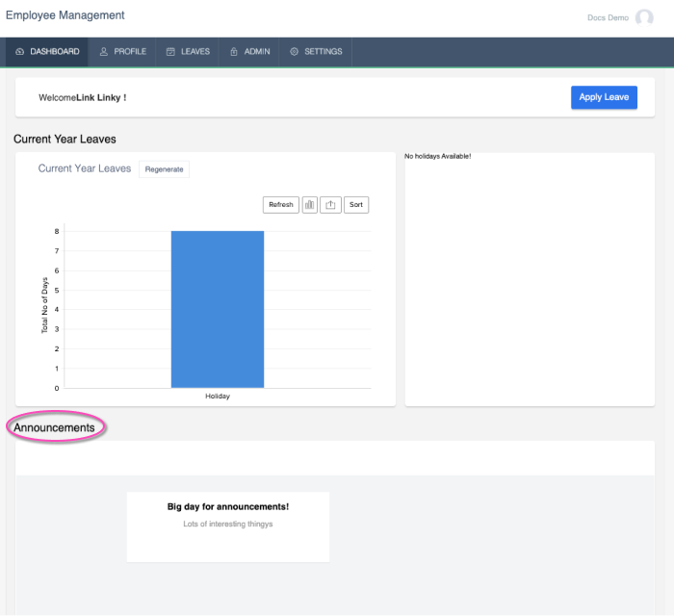The image size is (674, 616).
Task: Sort the chart data
Action: coord(356,205)
